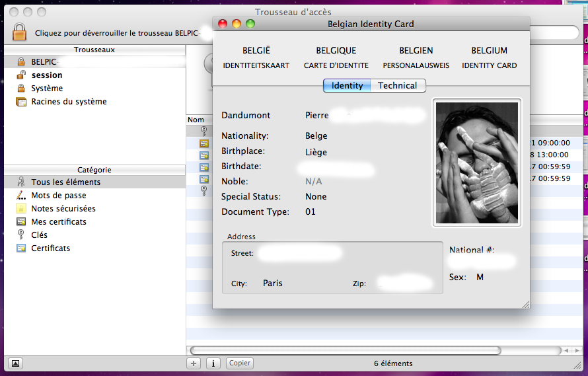The width and height of the screenshot is (588, 376).
Task: Click the identity card photo thumbnail
Action: 476,163
